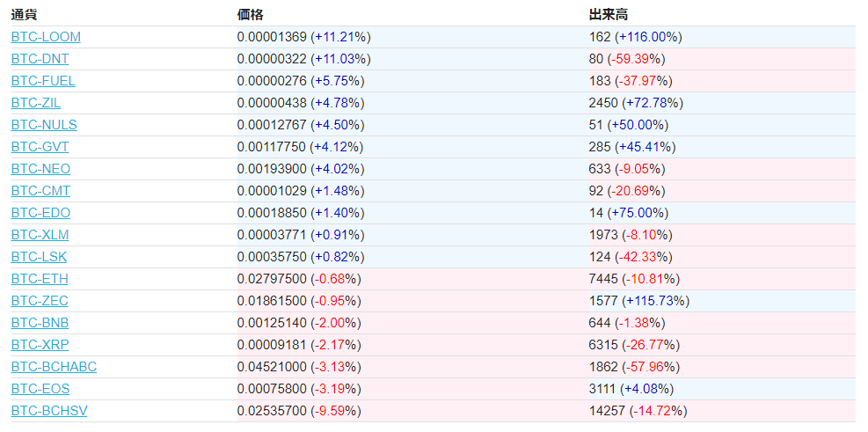Click the BTC-NEO currency link
868x432 pixels.
[40, 169]
